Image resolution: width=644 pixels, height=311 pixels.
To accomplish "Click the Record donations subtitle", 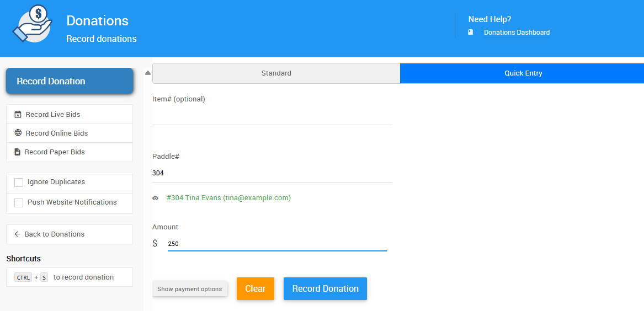I will [x=102, y=39].
